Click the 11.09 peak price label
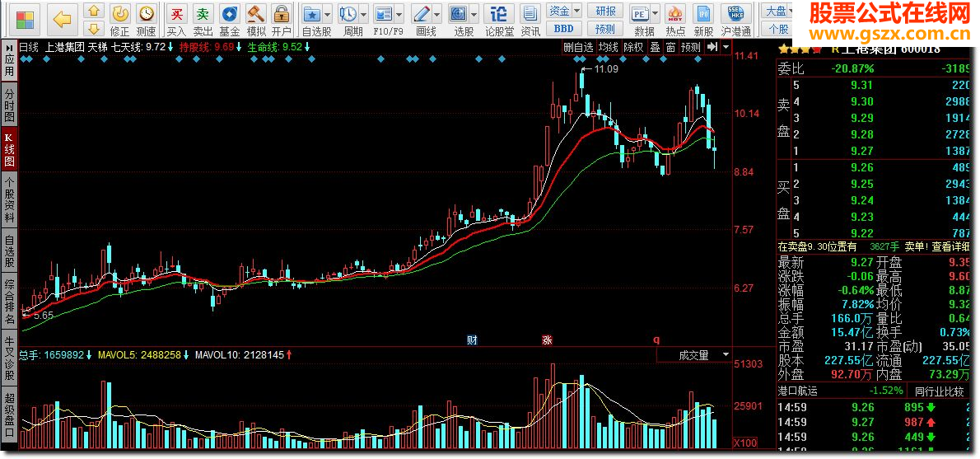Screen dimensions: 980x459 click(606, 68)
